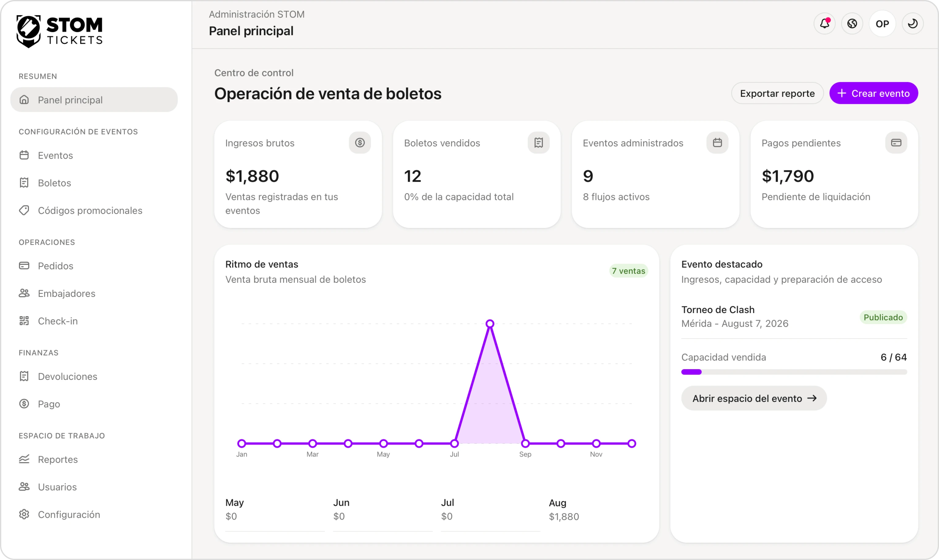The width and height of the screenshot is (939, 560).
Task: Click the Nov data point on chart
Action: [596, 443]
